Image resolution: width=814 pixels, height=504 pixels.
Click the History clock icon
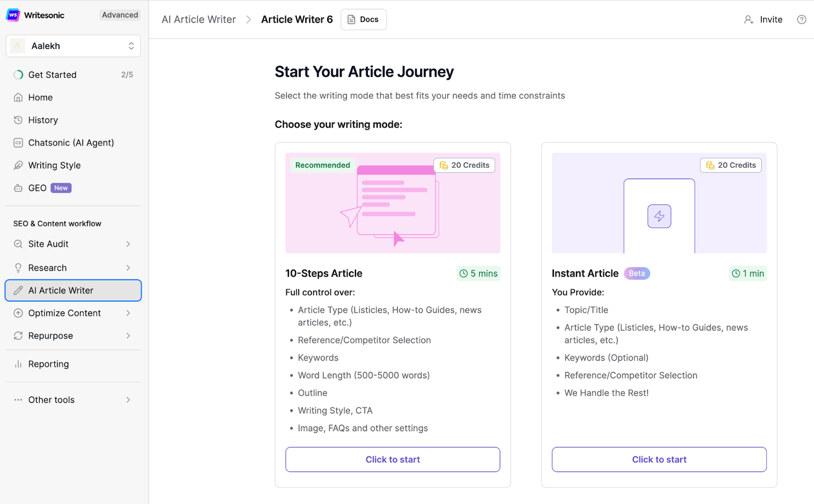(18, 120)
